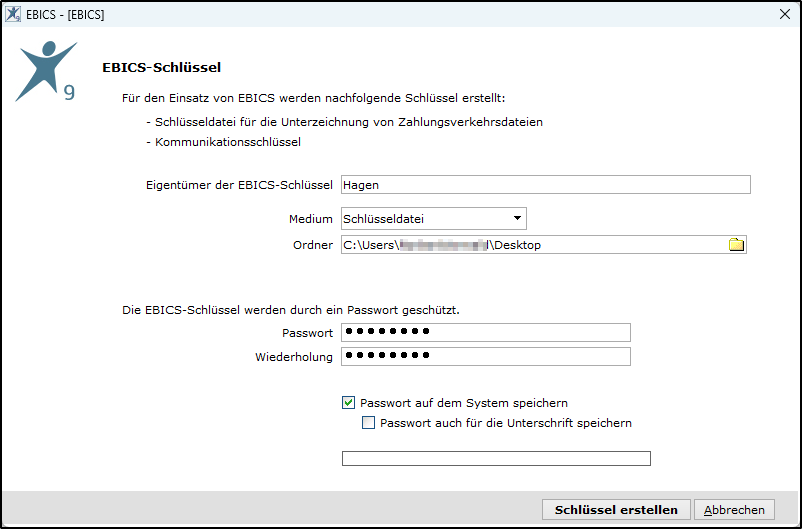Toggle 'Passwort auf dem System speichern' checkbox

click(348, 403)
